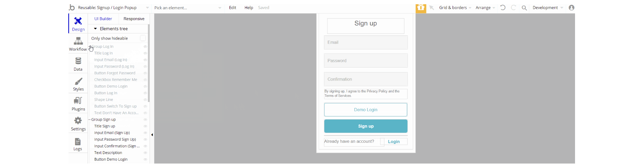Click the Demo Login button on canvas

click(366, 110)
